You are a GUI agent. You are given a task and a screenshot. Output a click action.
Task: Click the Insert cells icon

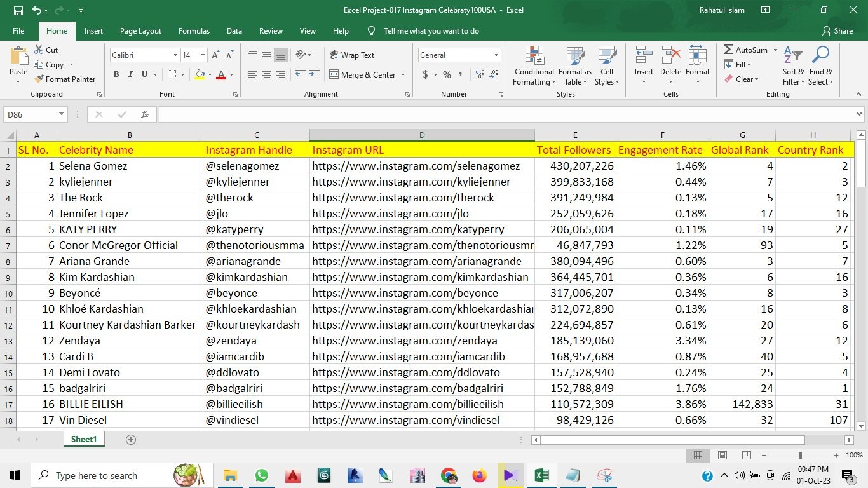[644, 55]
